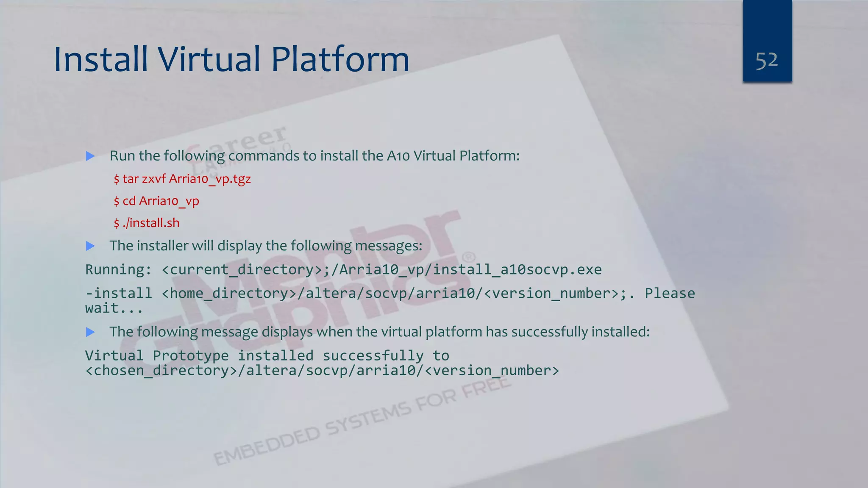Click the text 'wait...'
This screenshot has height=488, width=868.
pos(114,308)
